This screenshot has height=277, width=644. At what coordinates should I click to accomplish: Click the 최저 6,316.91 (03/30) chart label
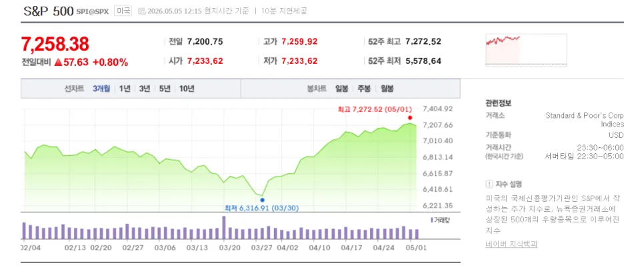point(261,208)
